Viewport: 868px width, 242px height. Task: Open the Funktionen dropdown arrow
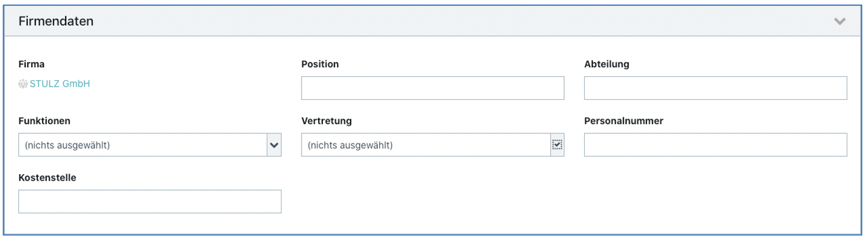point(274,145)
